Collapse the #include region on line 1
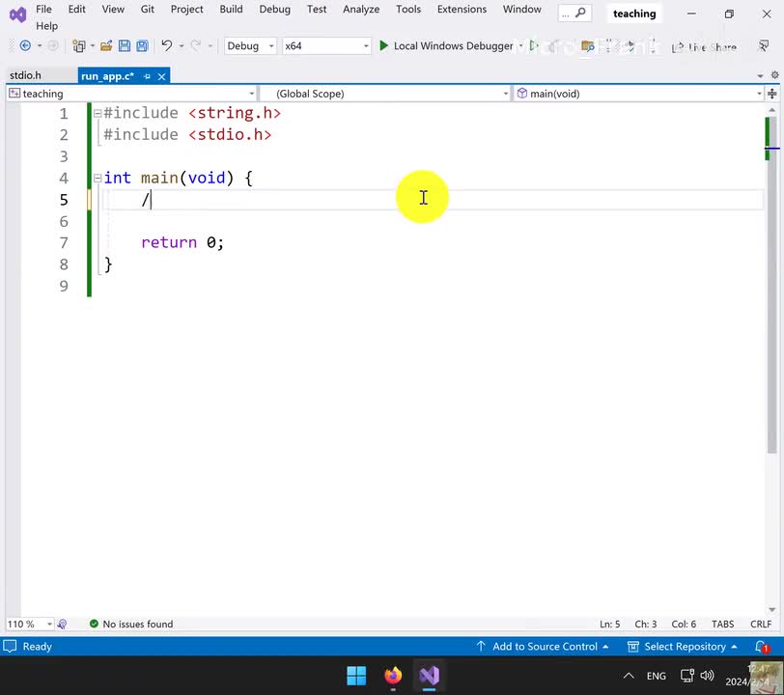The image size is (784, 695). tap(98, 114)
